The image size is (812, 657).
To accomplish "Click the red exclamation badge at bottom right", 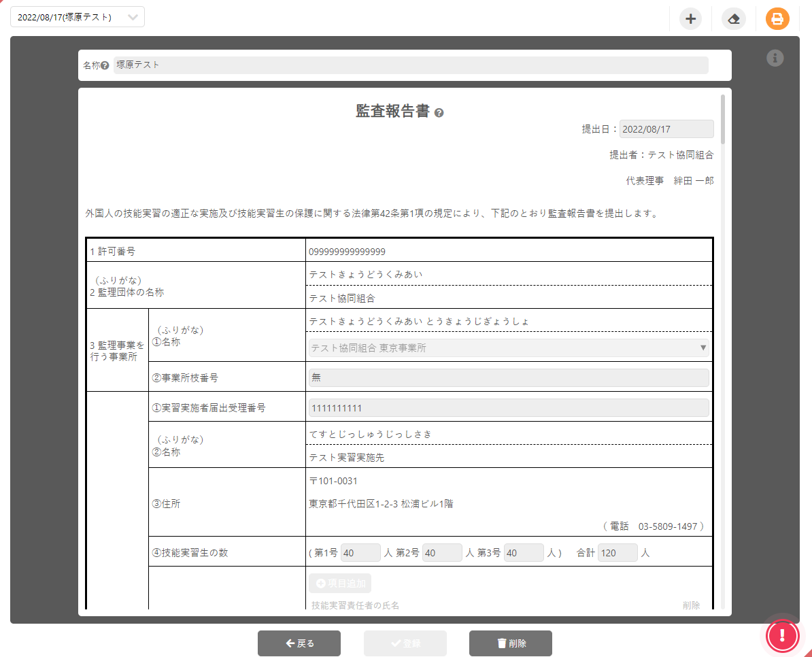I will (783, 636).
